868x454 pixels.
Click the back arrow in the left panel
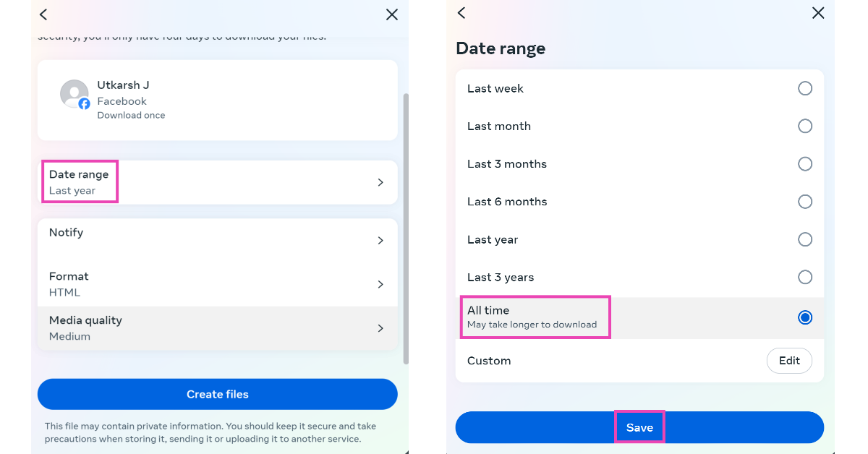(x=43, y=14)
